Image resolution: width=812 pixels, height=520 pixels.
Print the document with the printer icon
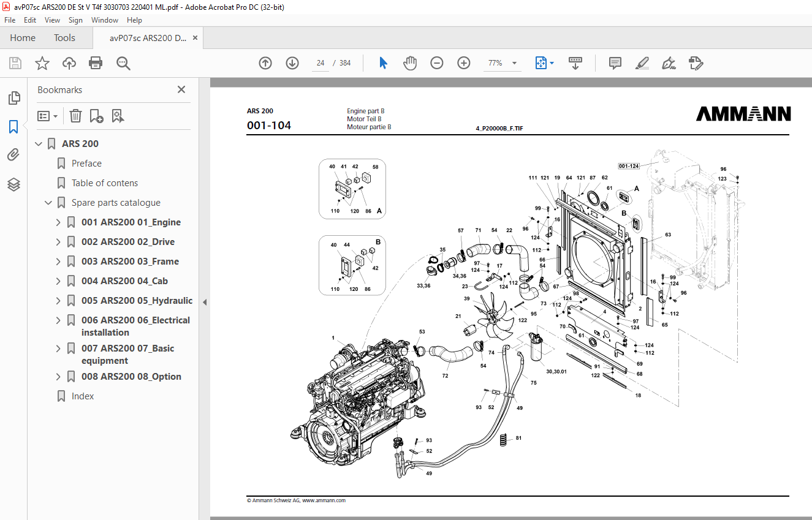pyautogui.click(x=96, y=63)
